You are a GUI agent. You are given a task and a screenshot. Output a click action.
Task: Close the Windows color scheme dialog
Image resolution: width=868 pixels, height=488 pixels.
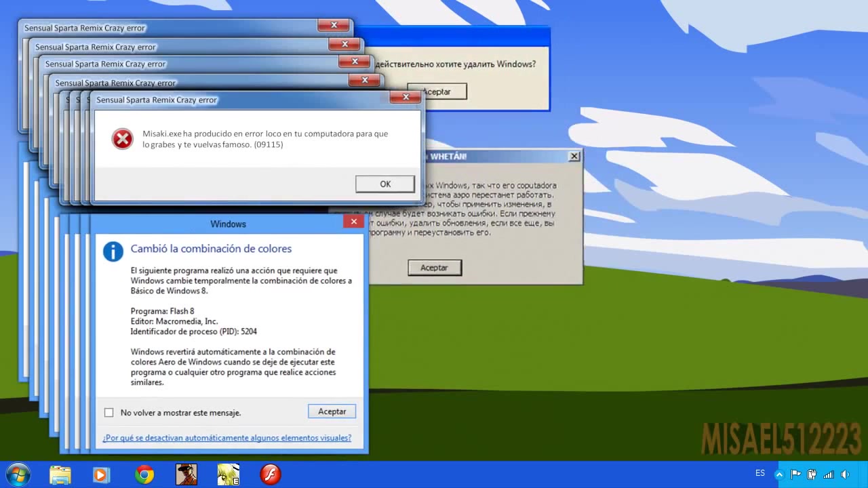point(353,222)
